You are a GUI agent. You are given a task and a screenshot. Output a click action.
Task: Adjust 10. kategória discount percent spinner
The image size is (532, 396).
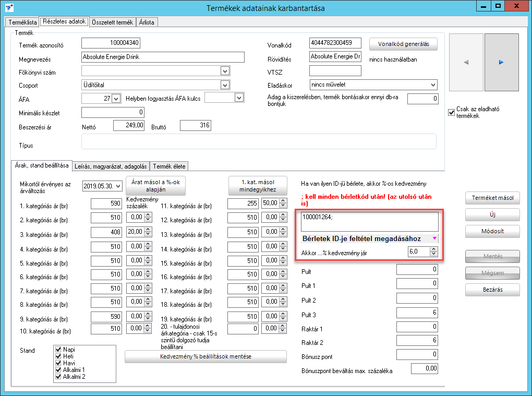pyautogui.click(x=148, y=329)
